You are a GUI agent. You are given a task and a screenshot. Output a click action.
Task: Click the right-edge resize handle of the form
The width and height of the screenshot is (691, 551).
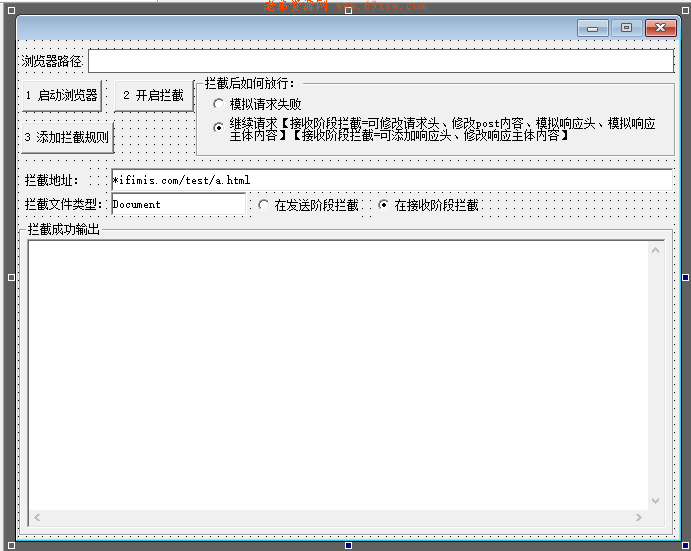[x=686, y=277]
